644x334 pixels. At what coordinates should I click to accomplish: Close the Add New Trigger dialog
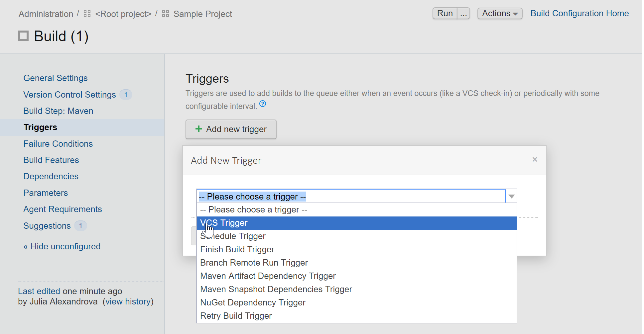(x=535, y=159)
